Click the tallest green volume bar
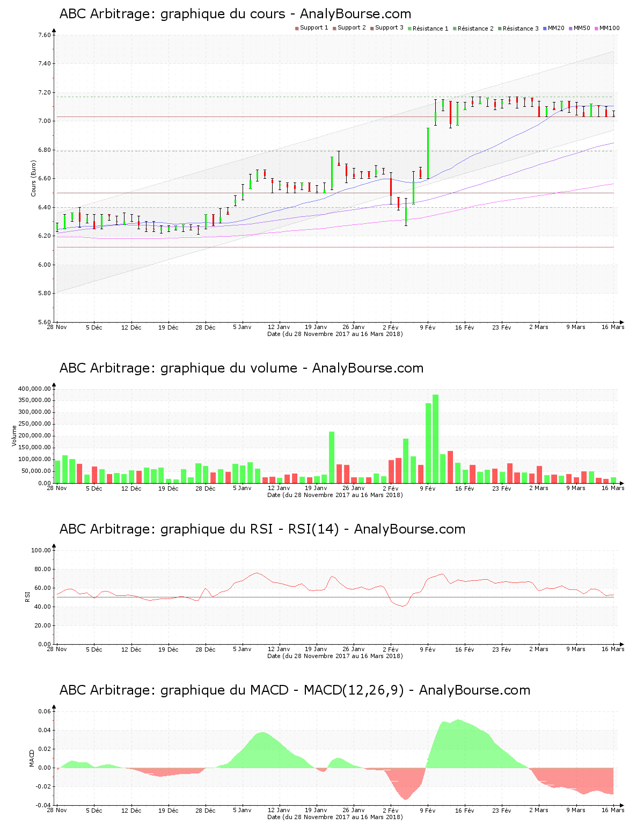This screenshot has height=832, width=644. pos(436,439)
